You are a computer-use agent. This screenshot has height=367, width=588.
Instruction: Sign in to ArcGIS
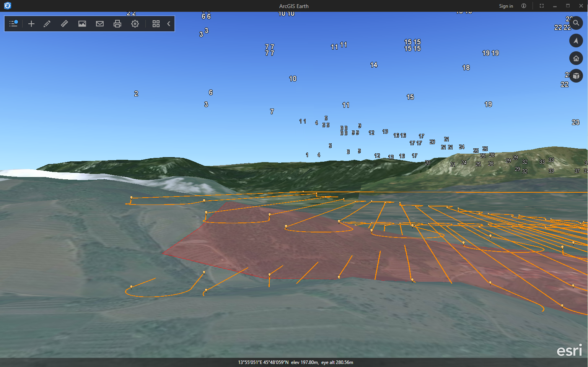tap(506, 6)
